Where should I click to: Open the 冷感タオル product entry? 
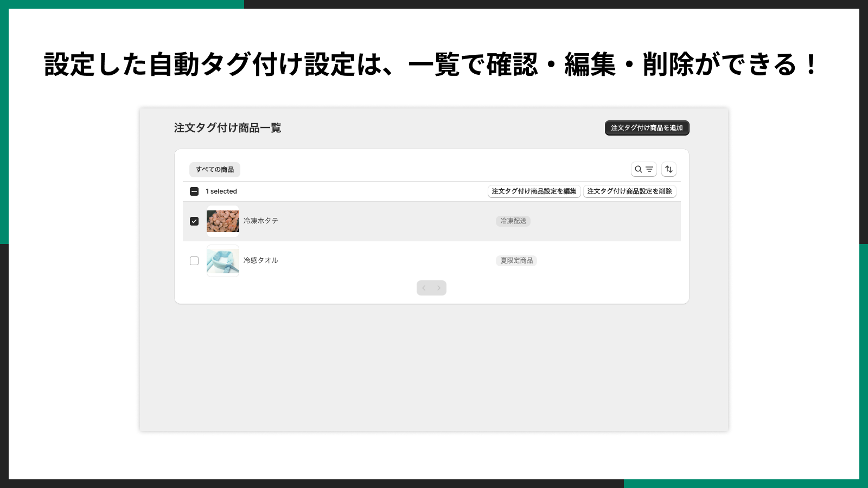[x=261, y=260]
